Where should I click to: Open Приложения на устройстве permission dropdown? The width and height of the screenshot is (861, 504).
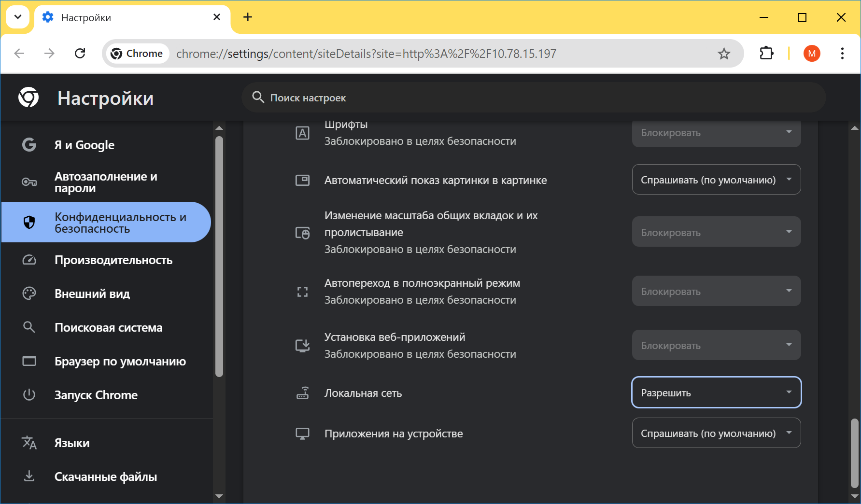tap(716, 433)
